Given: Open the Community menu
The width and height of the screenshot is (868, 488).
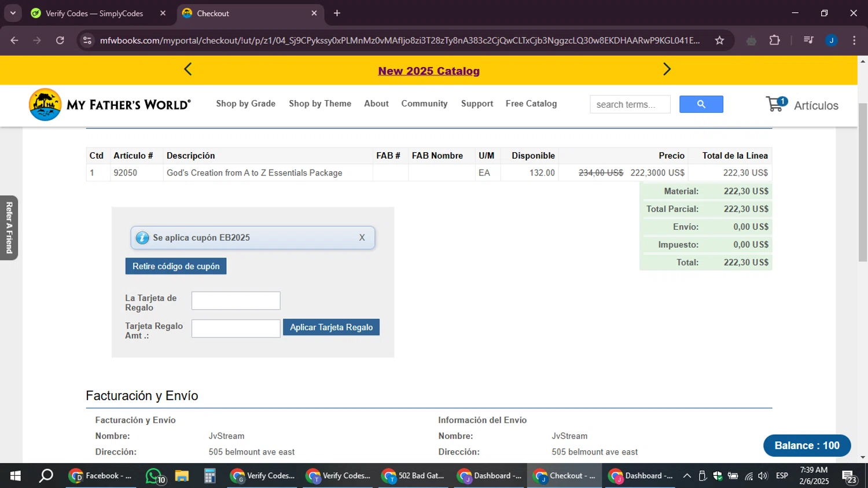Looking at the screenshot, I should tap(424, 104).
